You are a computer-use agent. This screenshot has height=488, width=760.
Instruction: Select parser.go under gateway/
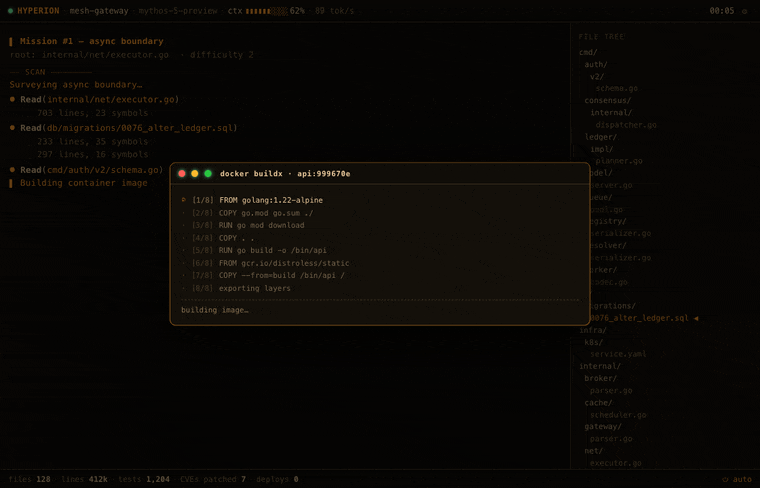pos(611,439)
